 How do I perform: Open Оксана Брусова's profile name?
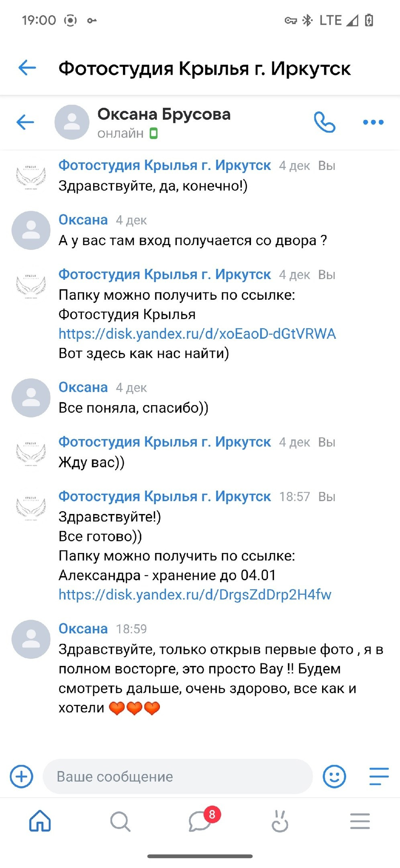coord(165,115)
